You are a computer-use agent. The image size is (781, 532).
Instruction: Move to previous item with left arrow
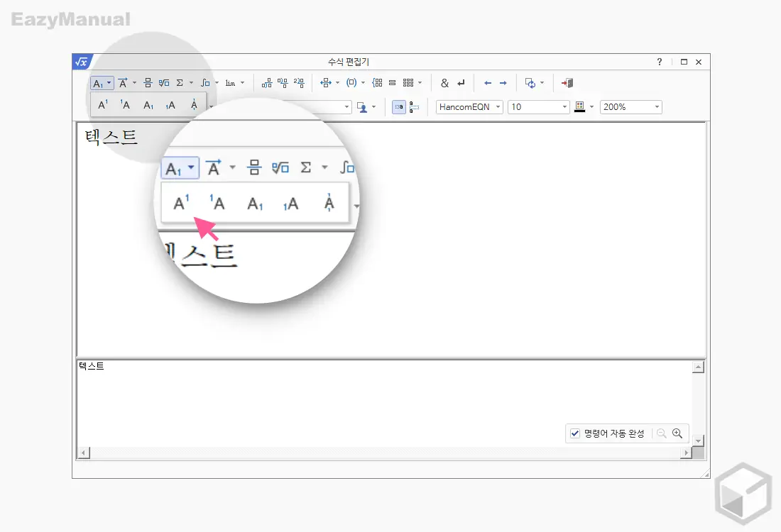(x=488, y=83)
